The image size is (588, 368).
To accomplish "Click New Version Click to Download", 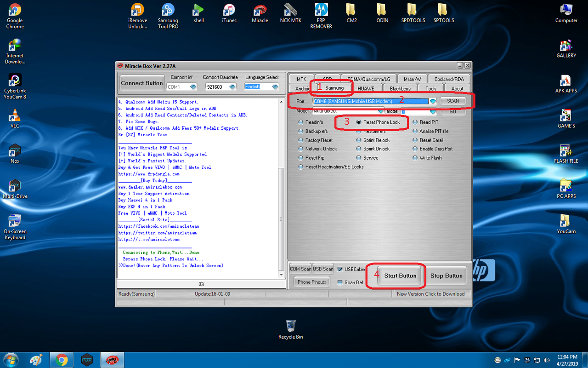I will 430,294.
